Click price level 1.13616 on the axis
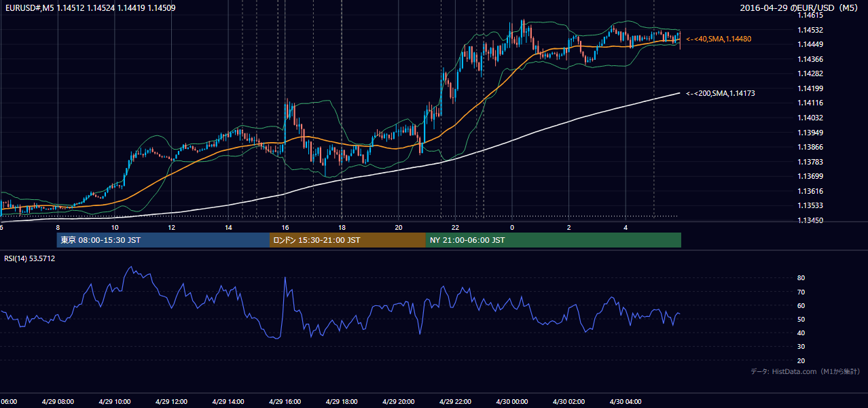 [810, 191]
